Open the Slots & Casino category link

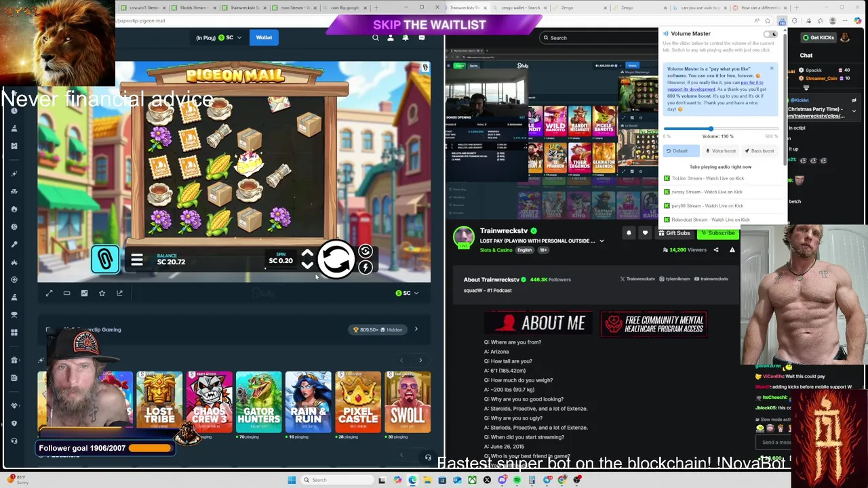click(x=496, y=250)
